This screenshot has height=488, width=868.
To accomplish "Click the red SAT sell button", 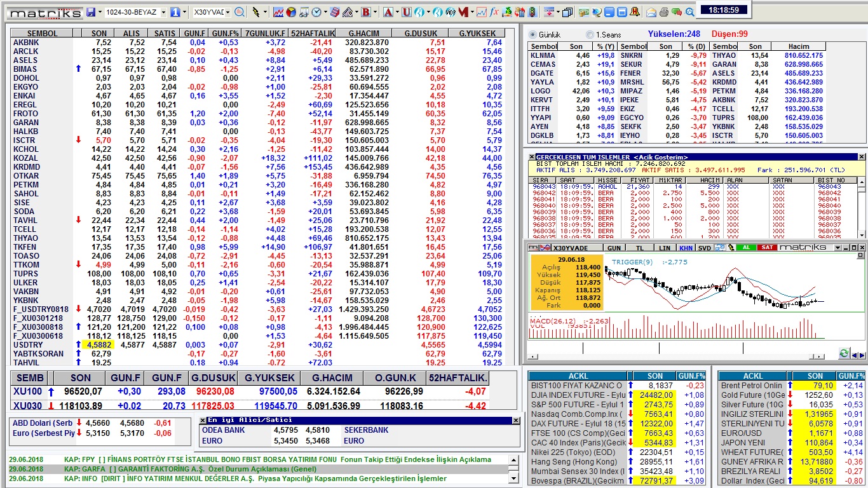I will click(x=767, y=248).
